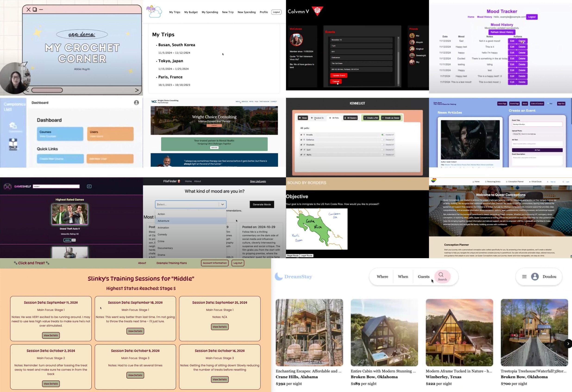The height and width of the screenshot is (392, 572).
Task: Select Comedy from the genre dropdown list
Action: (162, 234)
